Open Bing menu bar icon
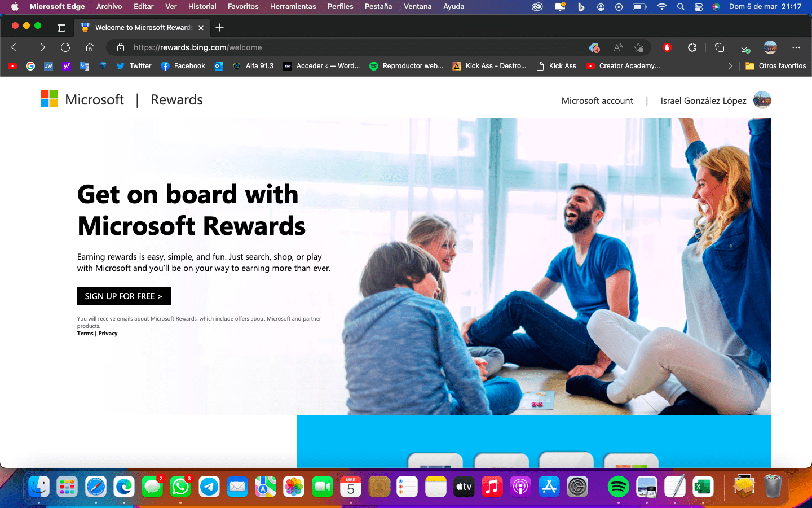Screen dimensions: 812x508 click(x=581, y=6)
